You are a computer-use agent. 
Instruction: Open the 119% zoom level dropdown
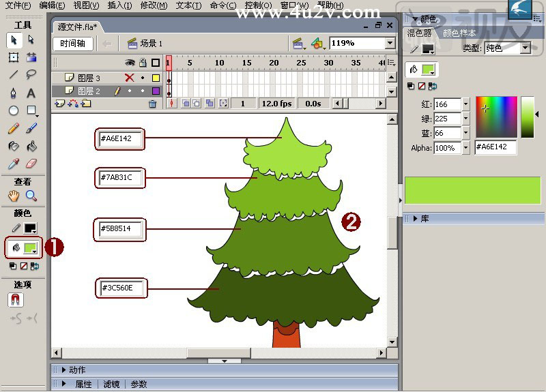point(390,44)
